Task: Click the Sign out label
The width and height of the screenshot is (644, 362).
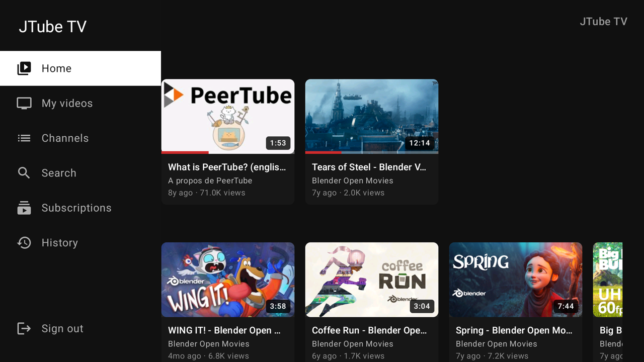Action: coord(62,329)
